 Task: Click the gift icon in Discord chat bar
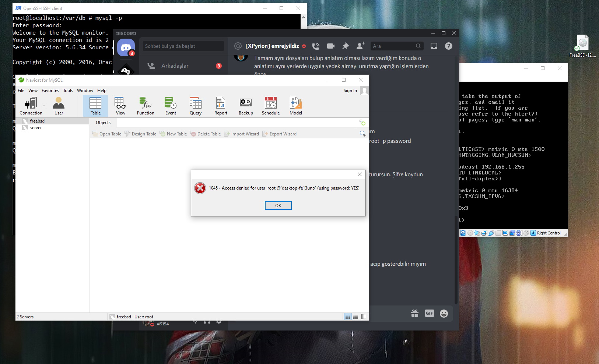pyautogui.click(x=415, y=313)
